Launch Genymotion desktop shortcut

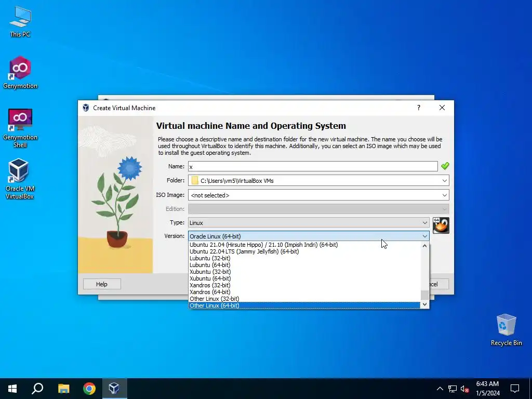pos(20,72)
